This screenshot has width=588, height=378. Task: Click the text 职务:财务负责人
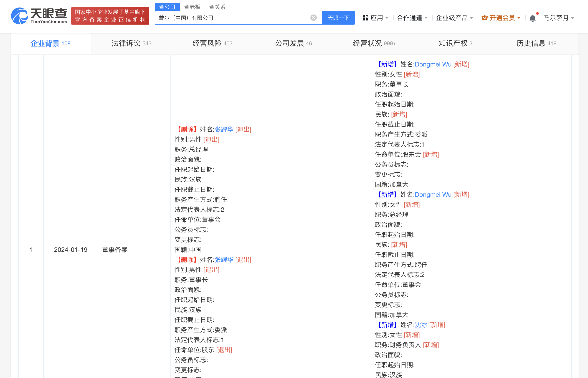coord(398,345)
